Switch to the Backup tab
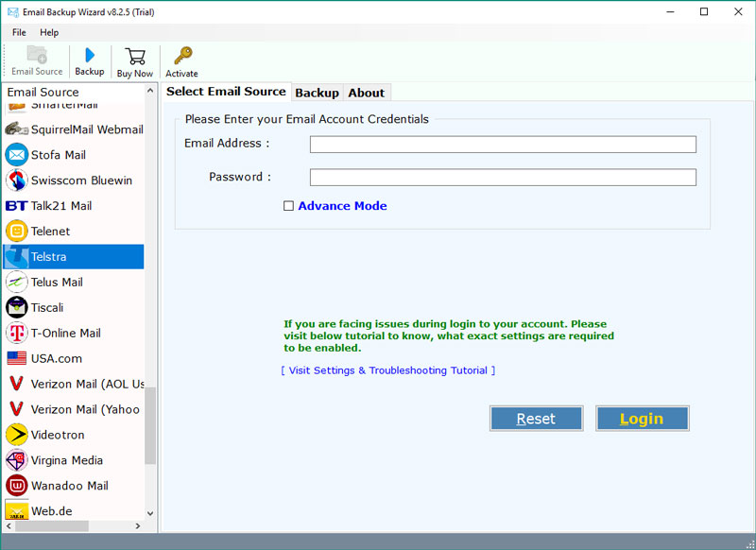 [x=317, y=93]
